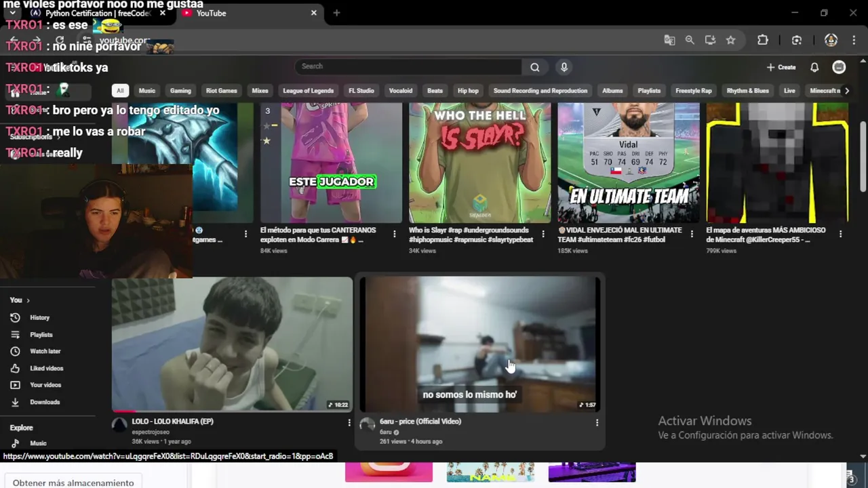Bookmark this page with the star icon
Viewport: 868px width, 488px height.
[x=730, y=40]
